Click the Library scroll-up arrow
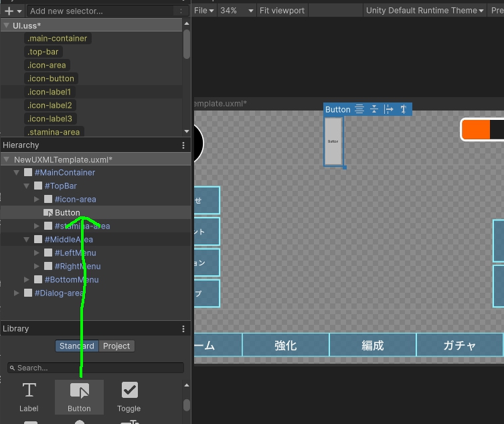This screenshot has width=504, height=424. tap(187, 385)
